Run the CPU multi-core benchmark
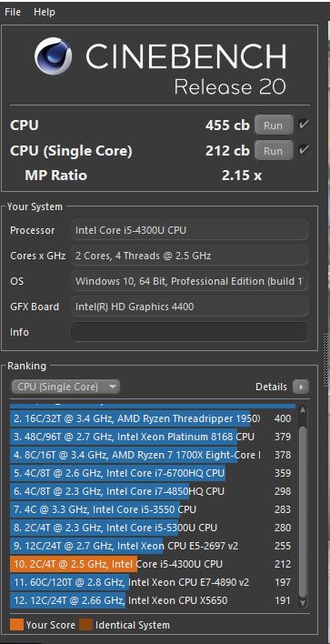330x644 pixels. [x=274, y=126]
